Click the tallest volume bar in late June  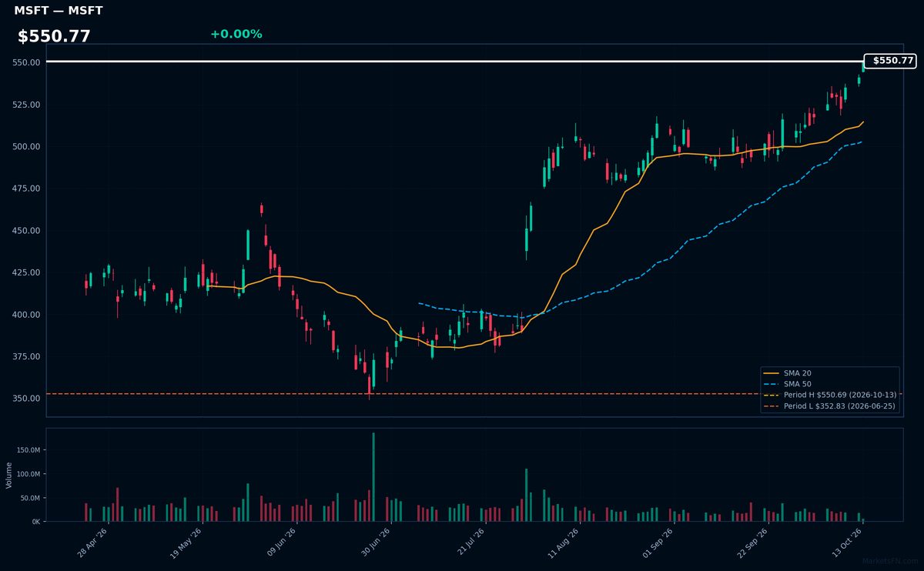[373, 477]
